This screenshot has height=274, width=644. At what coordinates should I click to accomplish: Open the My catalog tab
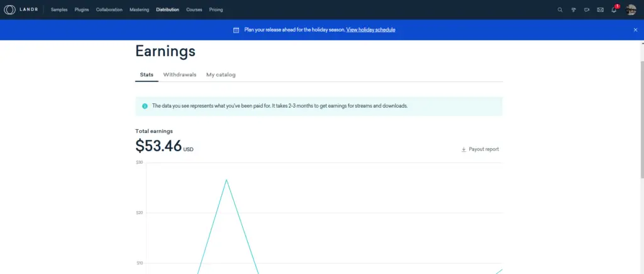pyautogui.click(x=221, y=75)
